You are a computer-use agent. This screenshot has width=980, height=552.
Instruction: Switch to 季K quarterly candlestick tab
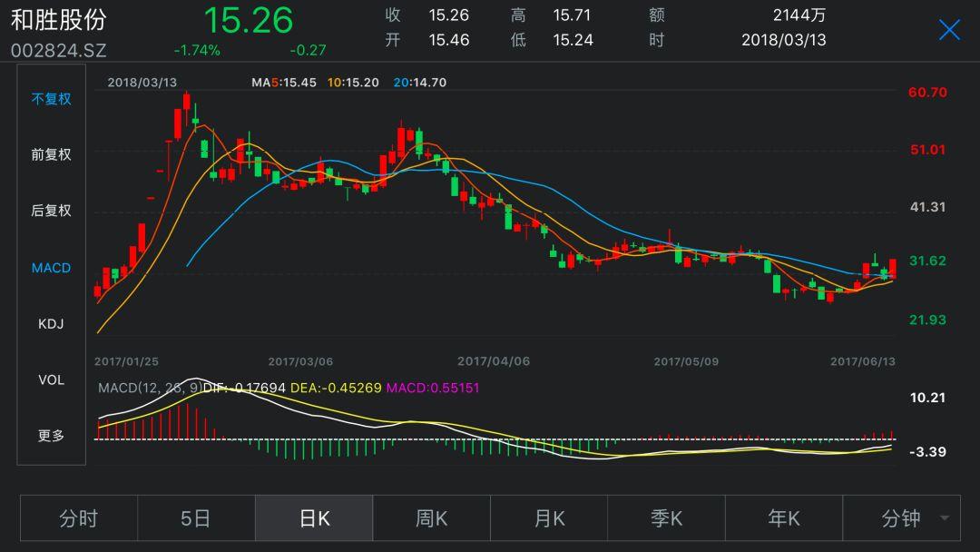(666, 518)
